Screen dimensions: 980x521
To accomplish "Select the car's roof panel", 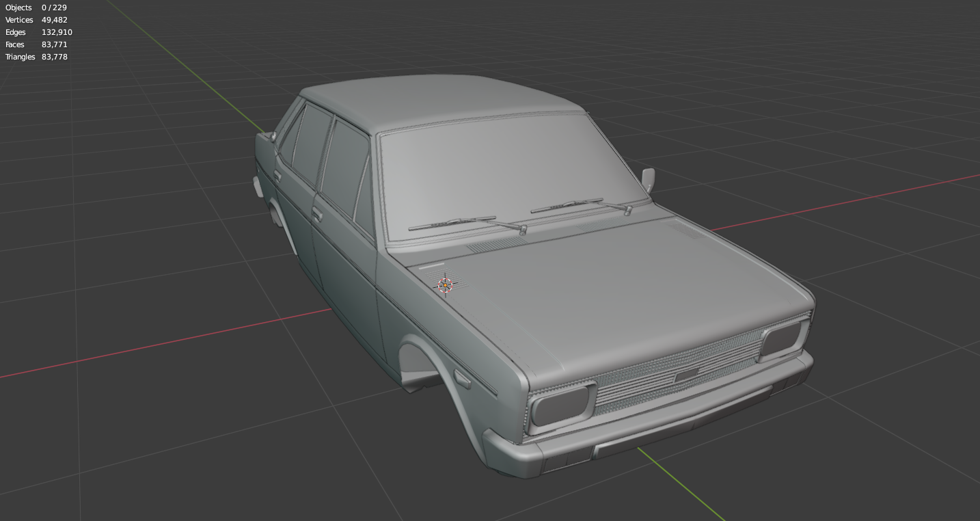I will click(444, 103).
